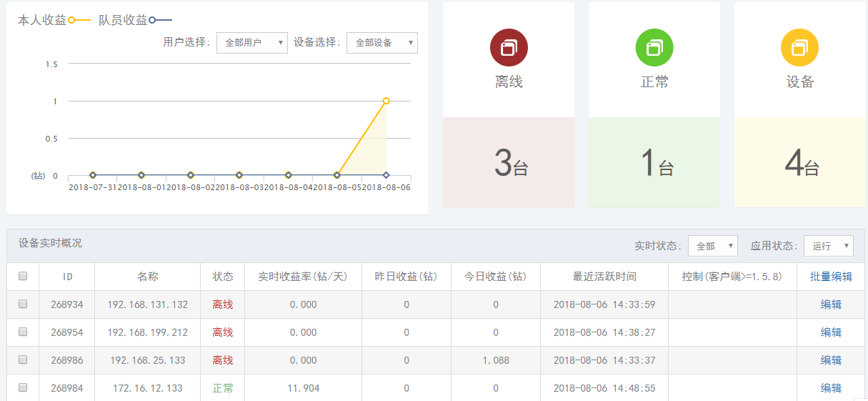Click the red offline (离线) devices icon
This screenshot has width=868, height=401.
[x=508, y=47]
